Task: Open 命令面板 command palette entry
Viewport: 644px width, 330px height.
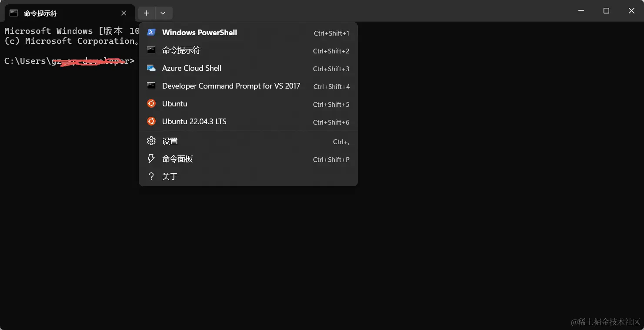Action: click(x=248, y=159)
